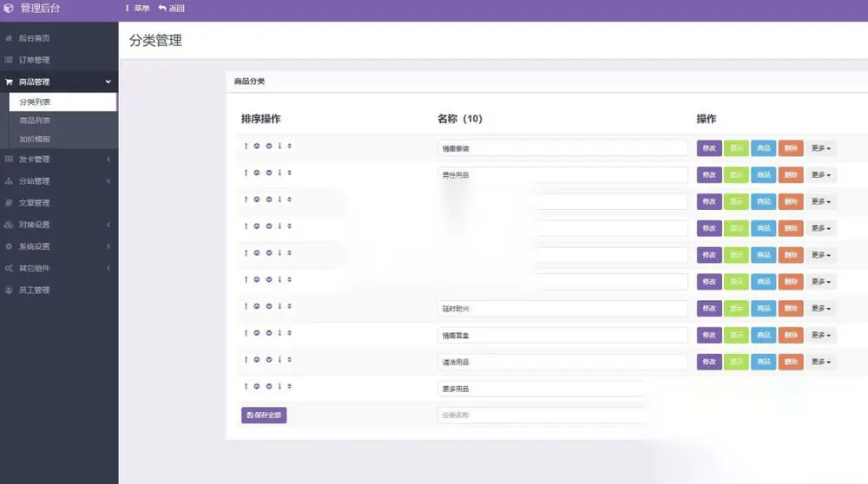
Task: Move 情趣盲盒 down one position
Action: [x=269, y=333]
